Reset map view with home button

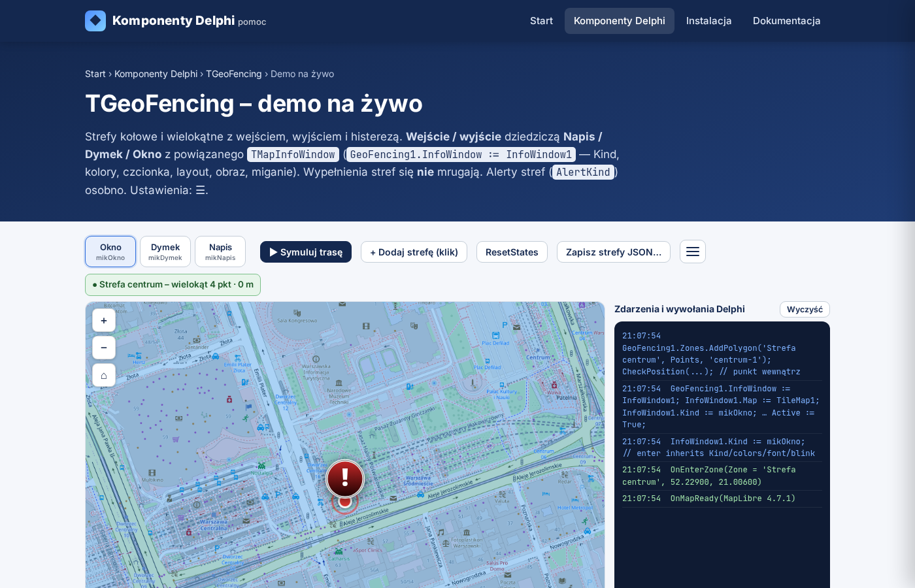104,375
